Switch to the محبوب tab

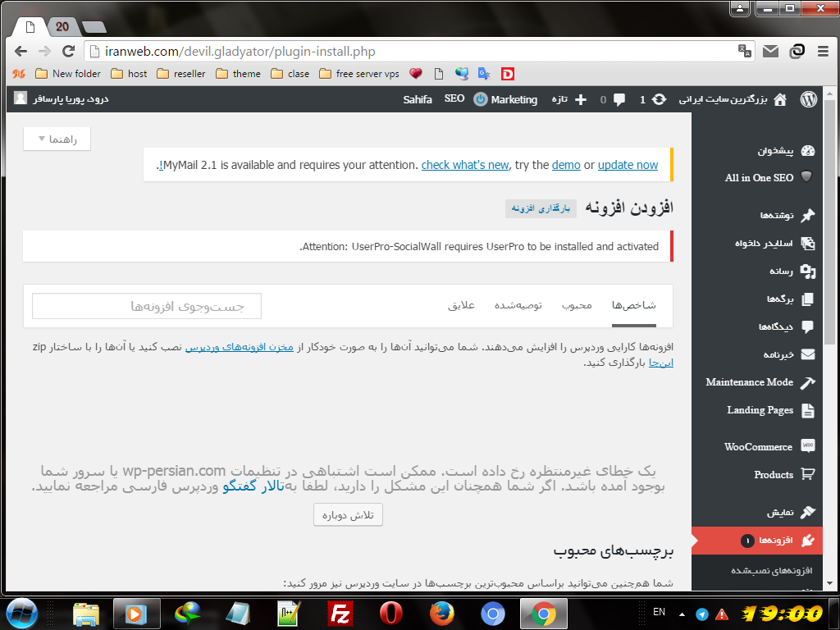[x=577, y=305]
